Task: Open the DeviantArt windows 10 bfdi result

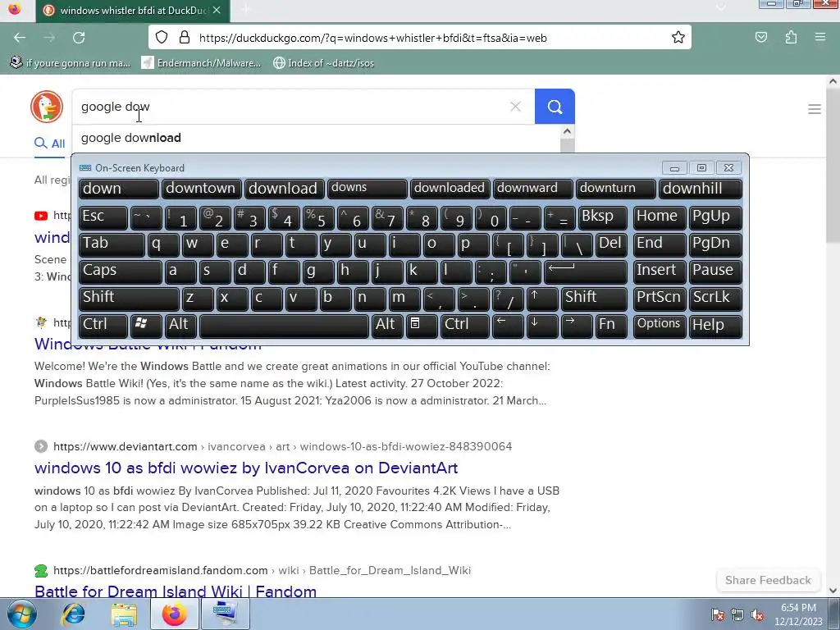Action: [246, 468]
